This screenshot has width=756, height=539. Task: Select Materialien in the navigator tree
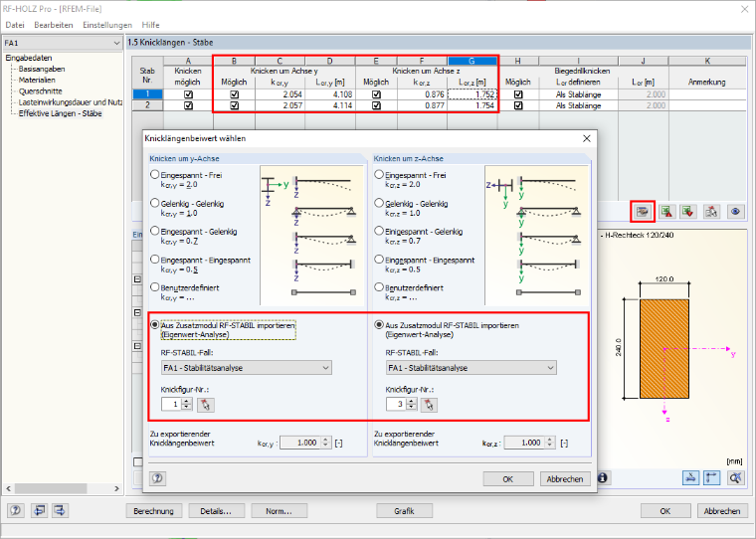(x=37, y=80)
